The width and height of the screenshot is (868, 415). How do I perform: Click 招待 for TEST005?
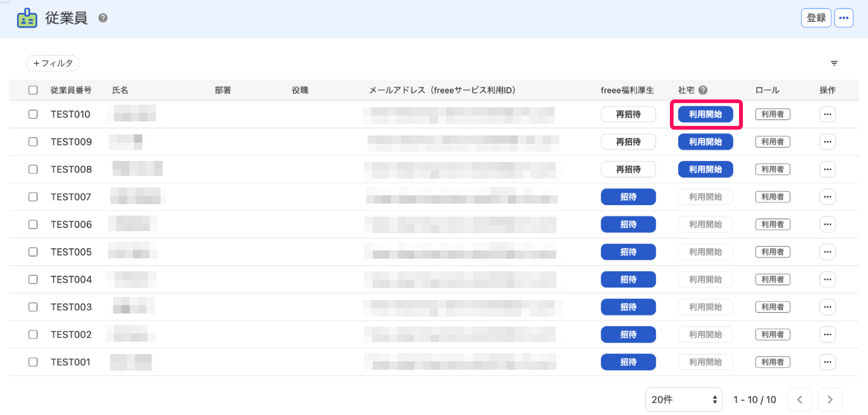[x=628, y=252]
